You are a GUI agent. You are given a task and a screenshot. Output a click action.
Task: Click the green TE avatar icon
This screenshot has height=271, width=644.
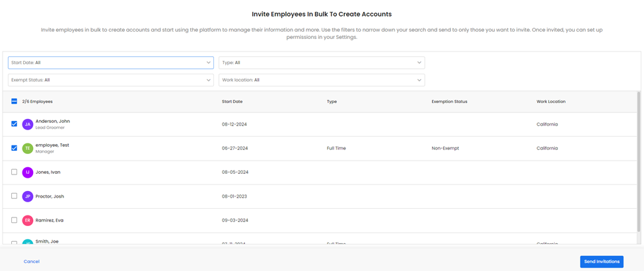(28, 149)
